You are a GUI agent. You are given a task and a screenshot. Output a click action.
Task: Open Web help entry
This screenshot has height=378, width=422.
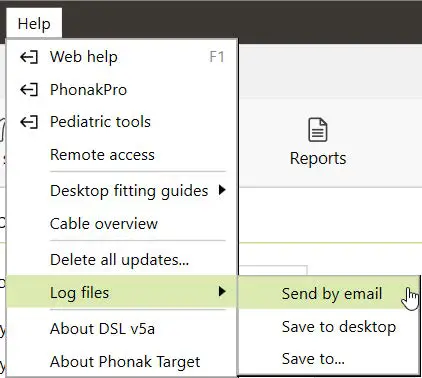tap(122, 57)
